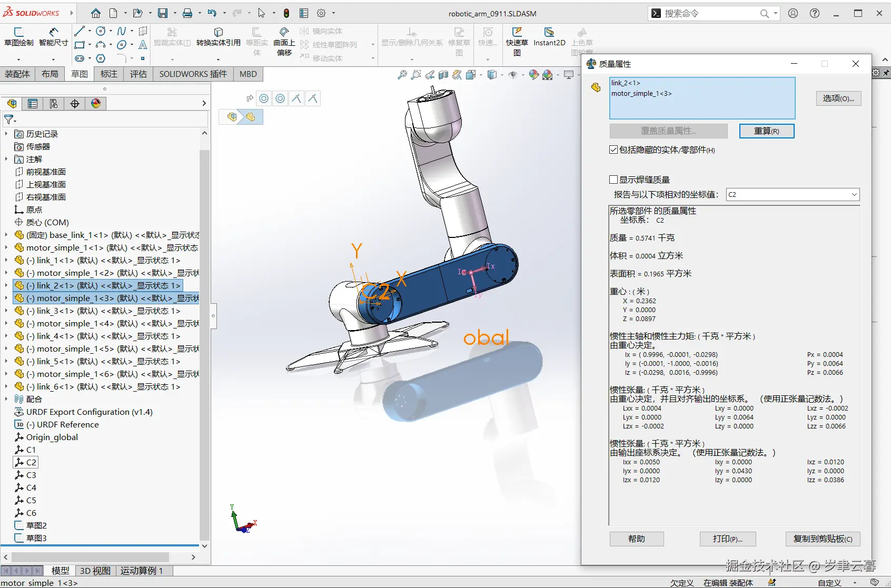Launch the Instant2D tool
This screenshot has height=588, width=891.
tap(549, 37)
